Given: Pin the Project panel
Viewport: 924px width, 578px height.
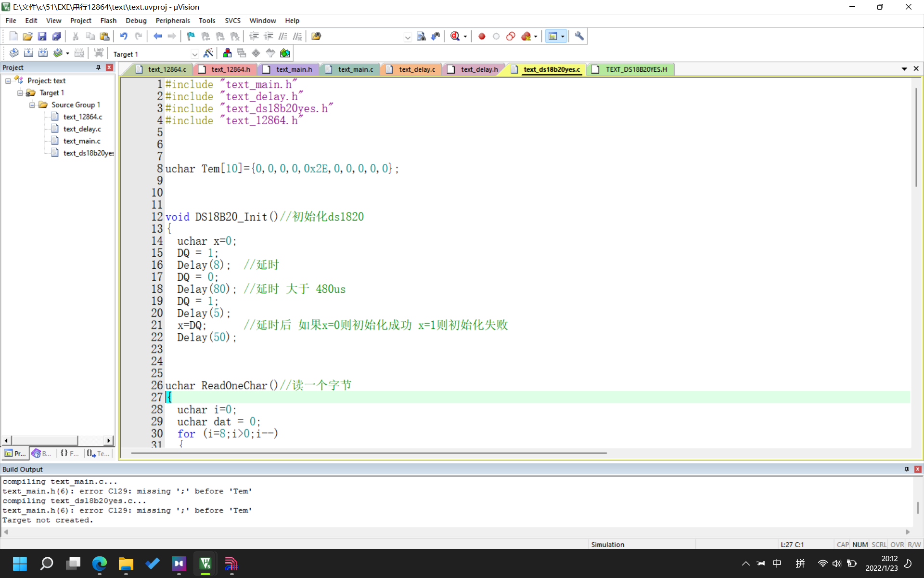Looking at the screenshot, I should (98, 67).
